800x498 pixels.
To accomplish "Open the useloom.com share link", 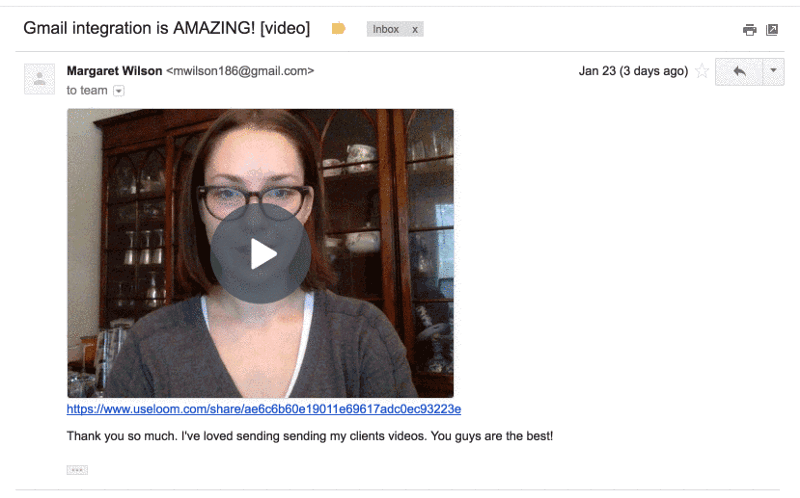I will [x=264, y=409].
